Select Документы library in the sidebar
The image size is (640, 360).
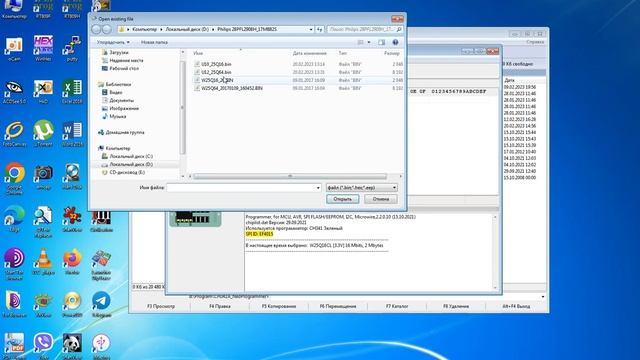point(121,100)
